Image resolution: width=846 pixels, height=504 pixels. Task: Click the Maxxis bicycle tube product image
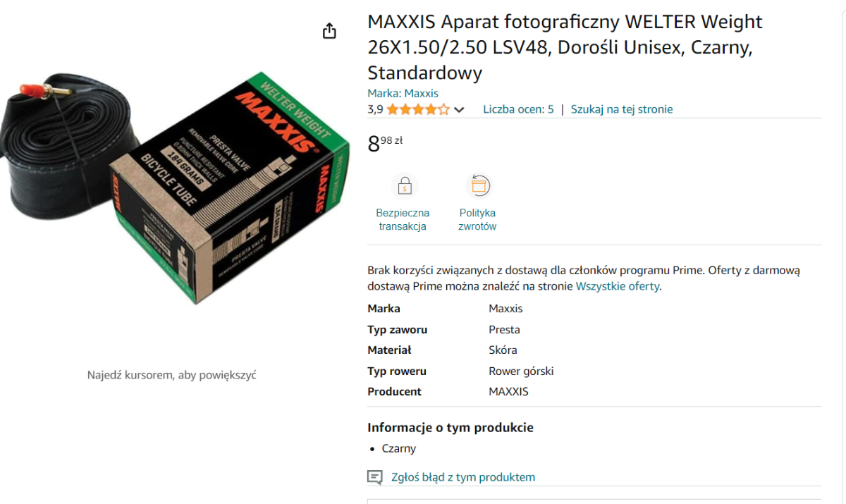coord(175,187)
